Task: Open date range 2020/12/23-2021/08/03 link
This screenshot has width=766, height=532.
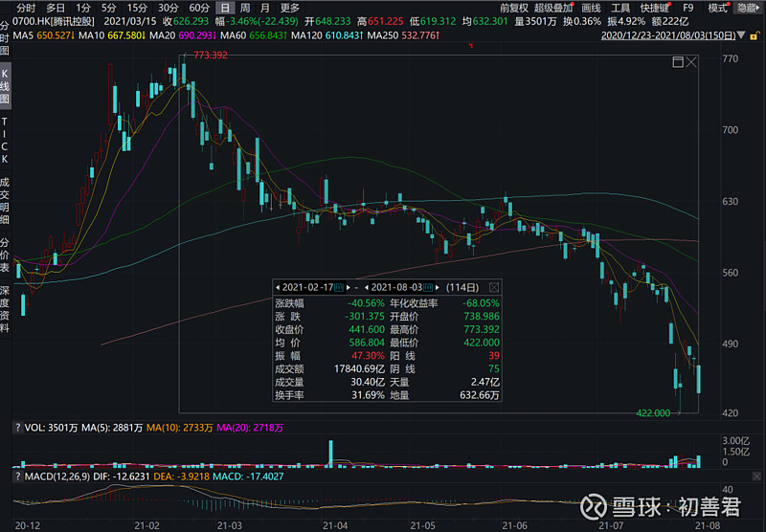Action: (668, 35)
